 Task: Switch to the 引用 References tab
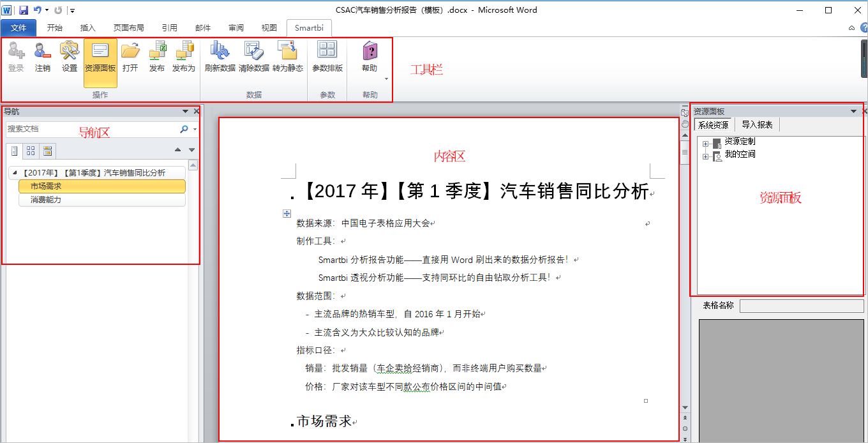pos(170,28)
